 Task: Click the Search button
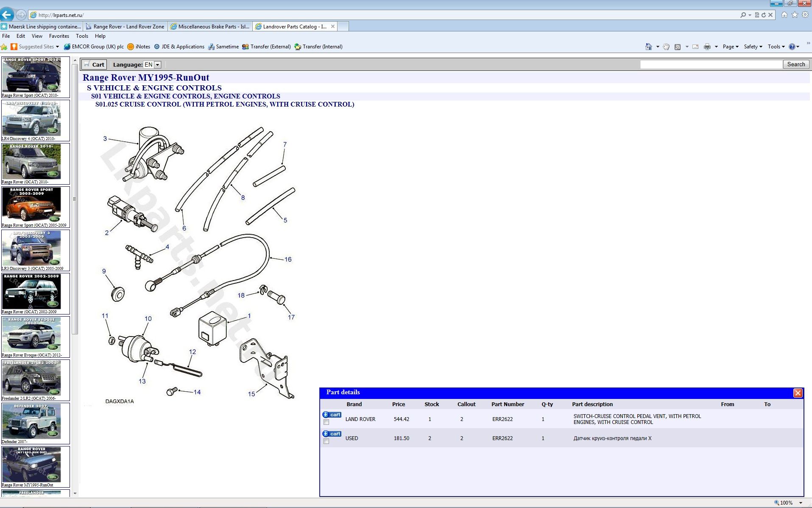click(796, 64)
